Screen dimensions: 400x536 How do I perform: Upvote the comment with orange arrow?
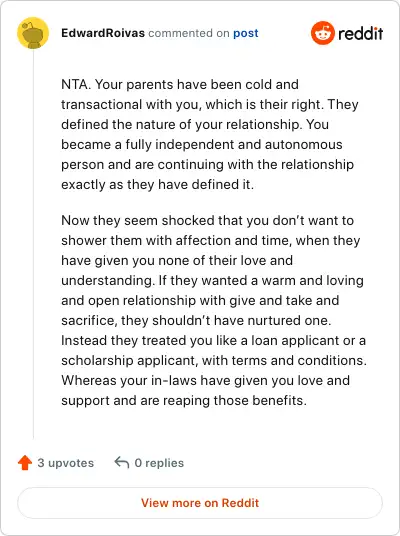click(x=25, y=463)
